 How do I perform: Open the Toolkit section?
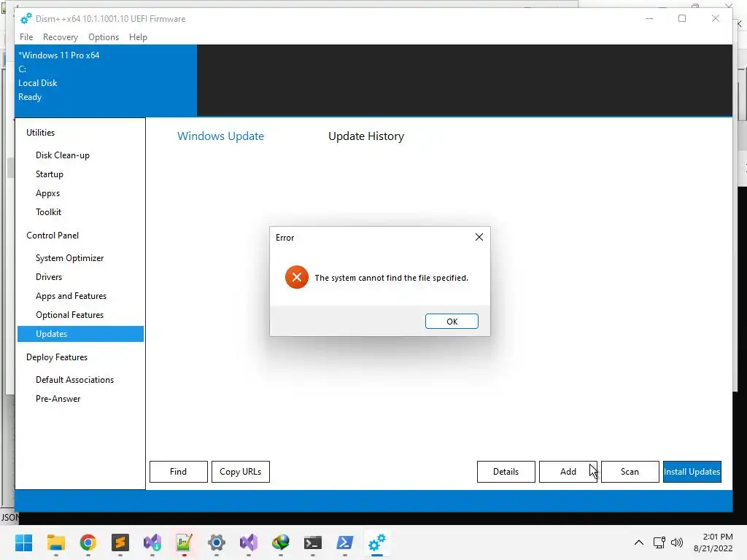[x=49, y=212]
